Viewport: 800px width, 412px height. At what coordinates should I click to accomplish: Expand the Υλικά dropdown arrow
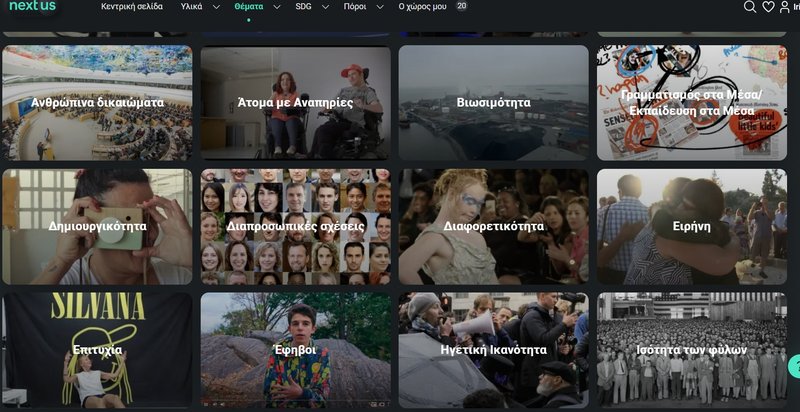coord(215,7)
